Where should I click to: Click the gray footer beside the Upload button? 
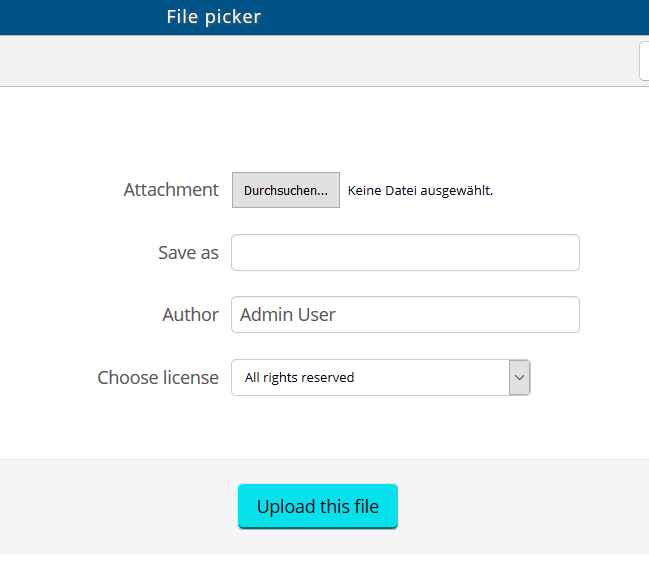pyautogui.click(x=520, y=507)
